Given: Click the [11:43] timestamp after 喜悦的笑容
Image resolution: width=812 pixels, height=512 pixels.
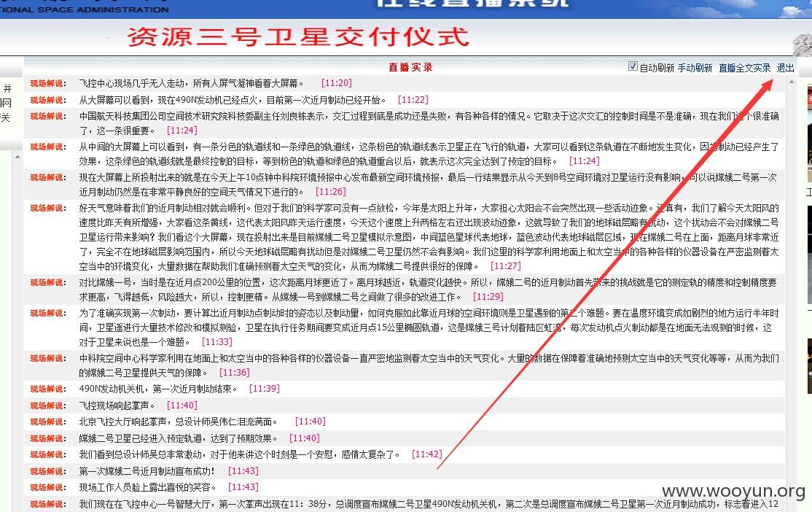Looking at the screenshot, I should [243, 487].
